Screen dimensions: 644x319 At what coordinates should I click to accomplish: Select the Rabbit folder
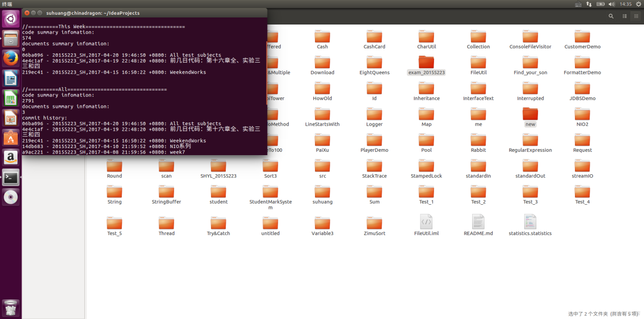click(479, 144)
